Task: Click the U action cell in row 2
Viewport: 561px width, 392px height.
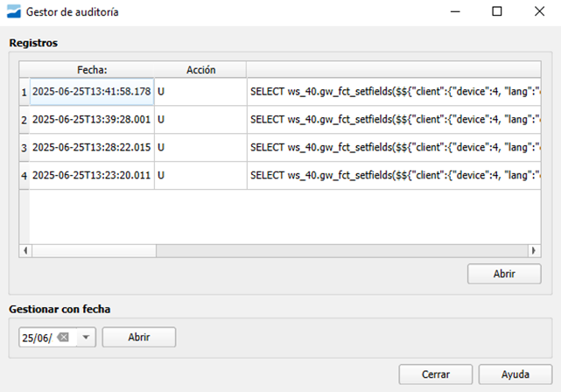Action: click(x=200, y=120)
